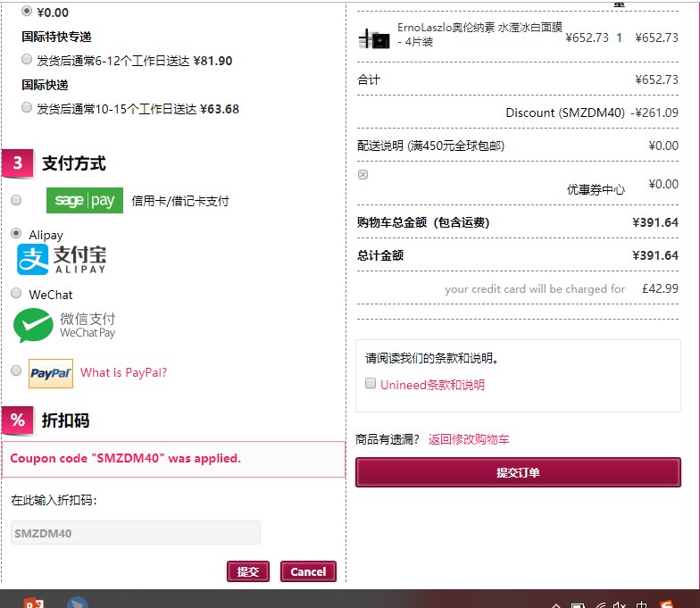
Task: Open the What is PayPal? link
Action: point(123,372)
